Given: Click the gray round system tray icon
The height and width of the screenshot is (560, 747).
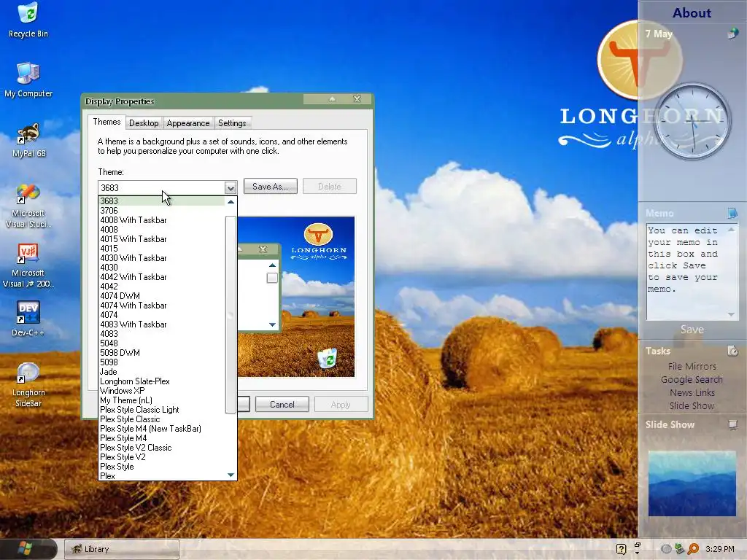Looking at the screenshot, I should click(x=666, y=549).
